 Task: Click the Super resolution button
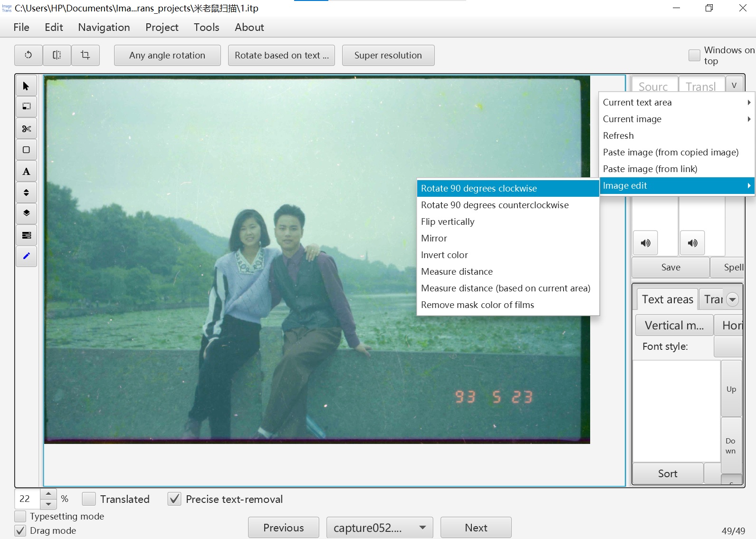(388, 55)
